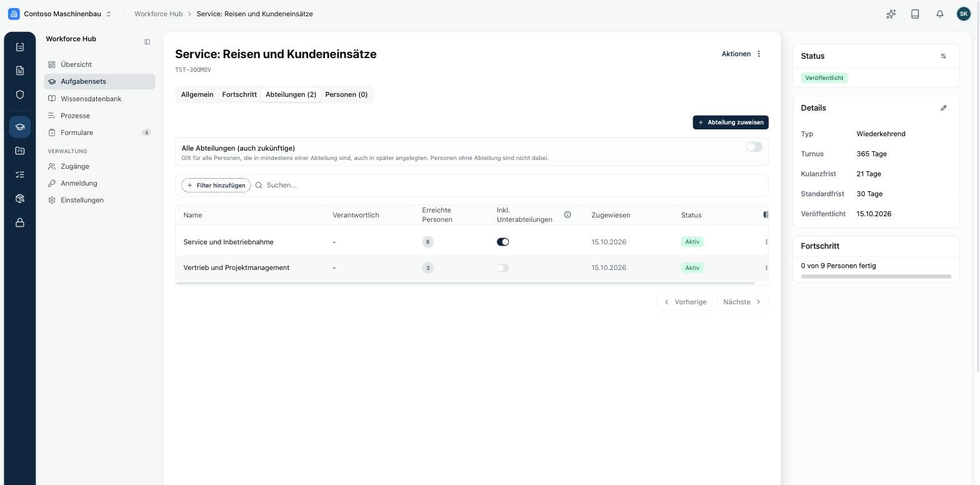
Task: Open the checklist icon in left rail
Action: click(x=20, y=175)
